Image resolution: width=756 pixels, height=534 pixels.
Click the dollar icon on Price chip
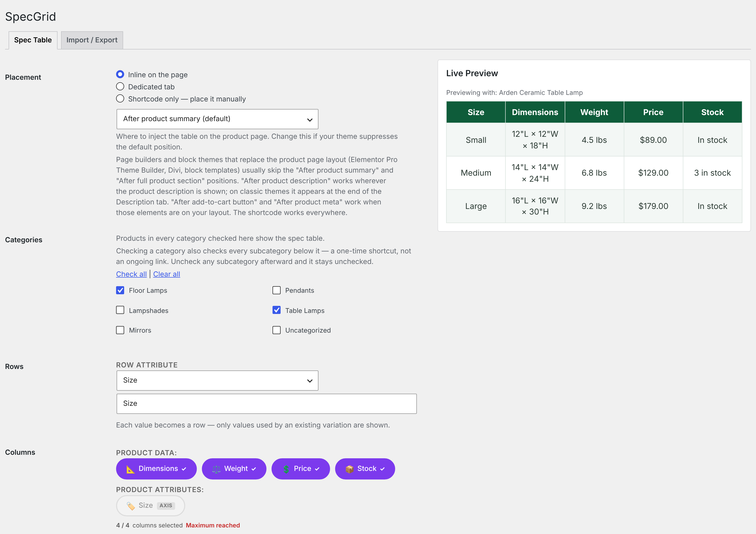pos(286,469)
